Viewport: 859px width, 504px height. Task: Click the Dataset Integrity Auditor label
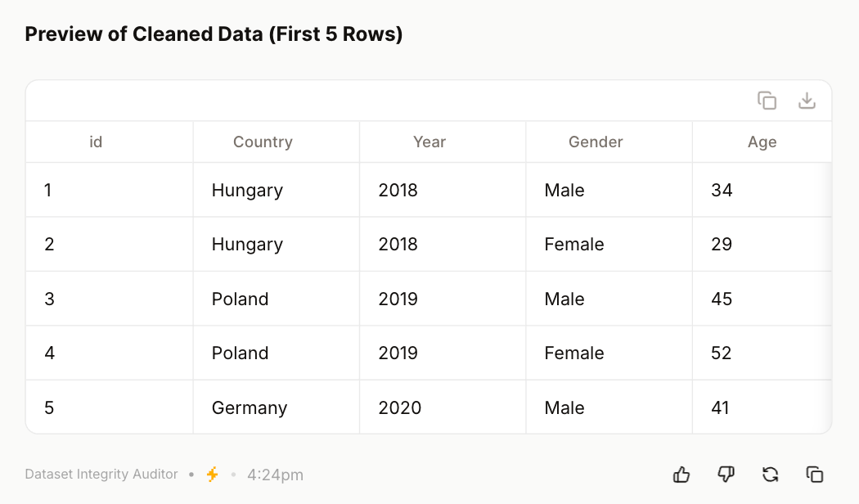click(x=101, y=475)
